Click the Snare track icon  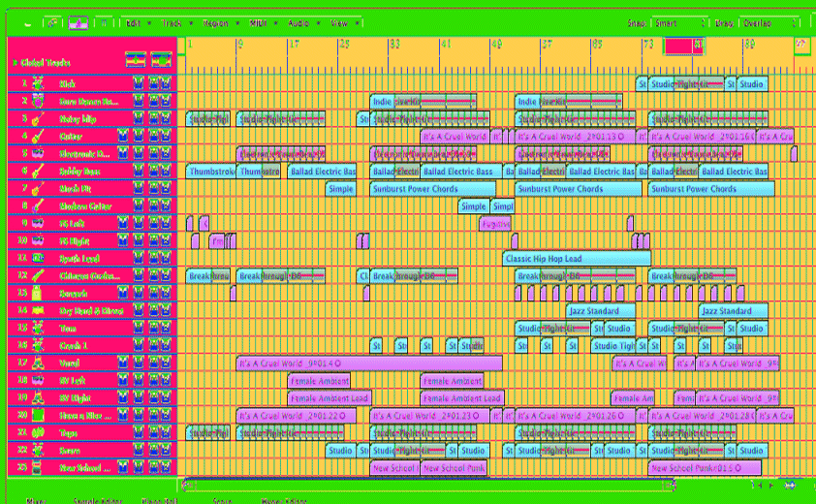tap(39, 451)
